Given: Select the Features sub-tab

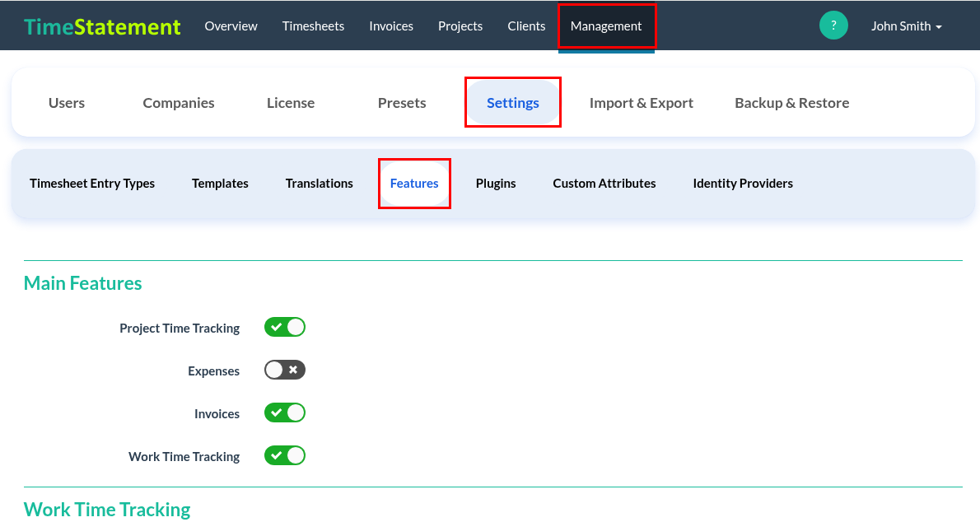Looking at the screenshot, I should pyautogui.click(x=414, y=183).
